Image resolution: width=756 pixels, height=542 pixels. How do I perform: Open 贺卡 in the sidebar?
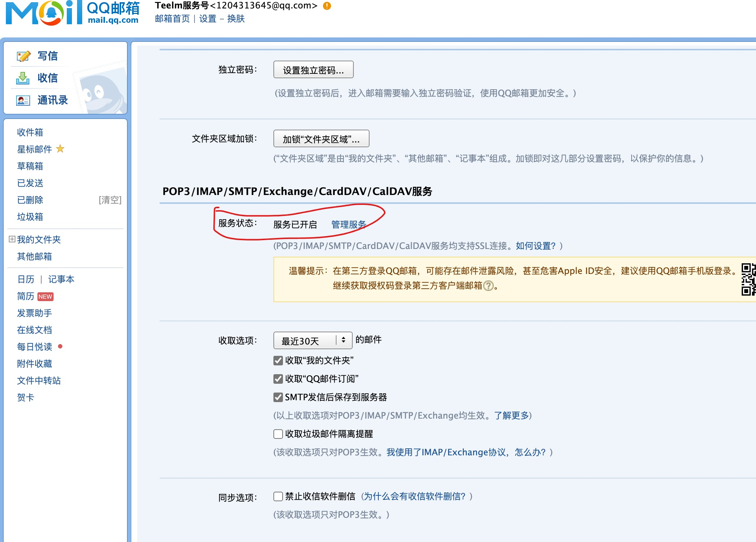pos(26,397)
